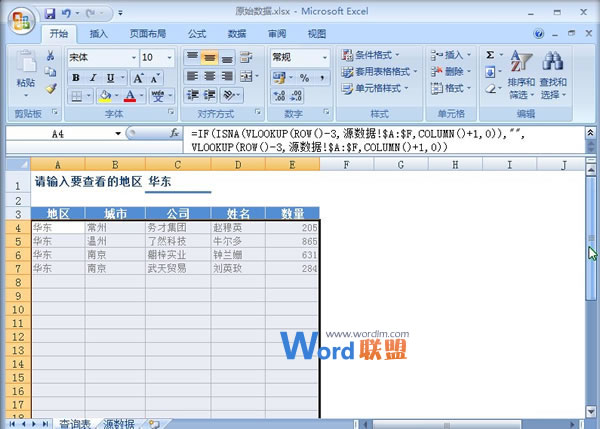Increase indent in alignment group
Viewport: 600px width, 429px height.
210,95
